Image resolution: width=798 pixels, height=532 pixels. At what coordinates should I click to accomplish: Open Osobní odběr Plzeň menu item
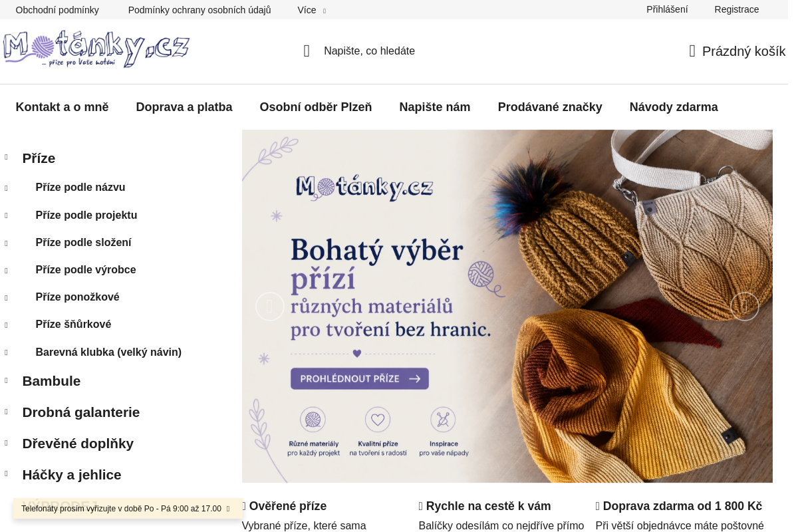coord(316,107)
